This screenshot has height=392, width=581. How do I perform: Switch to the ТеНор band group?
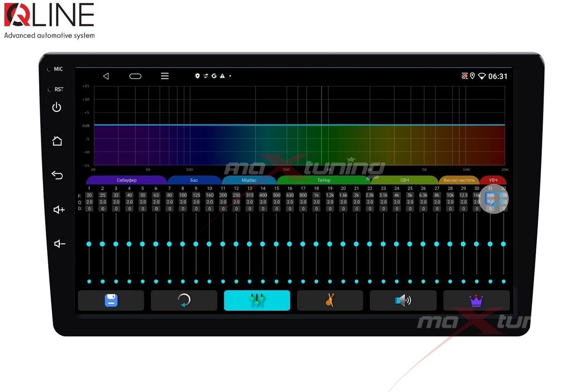coord(324,180)
